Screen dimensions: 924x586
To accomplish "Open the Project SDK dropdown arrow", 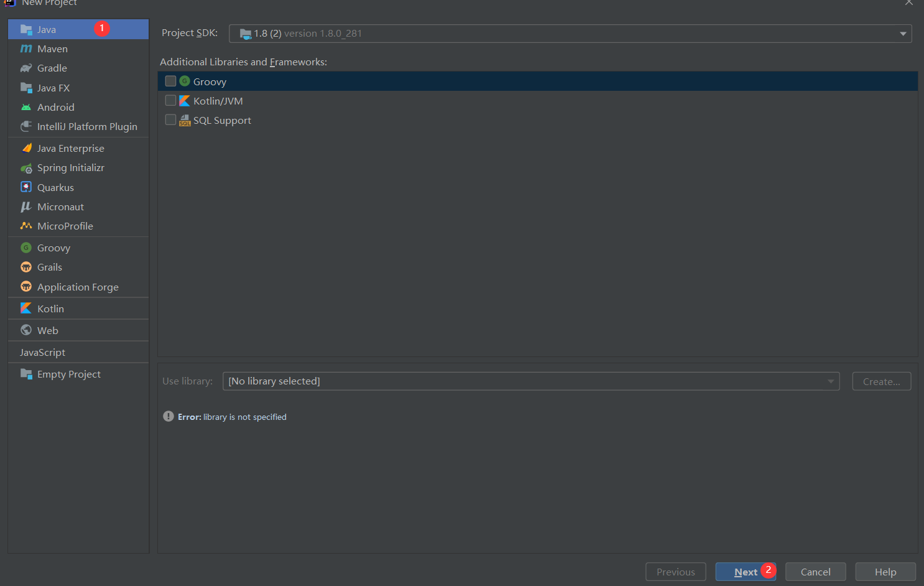I will coord(903,34).
